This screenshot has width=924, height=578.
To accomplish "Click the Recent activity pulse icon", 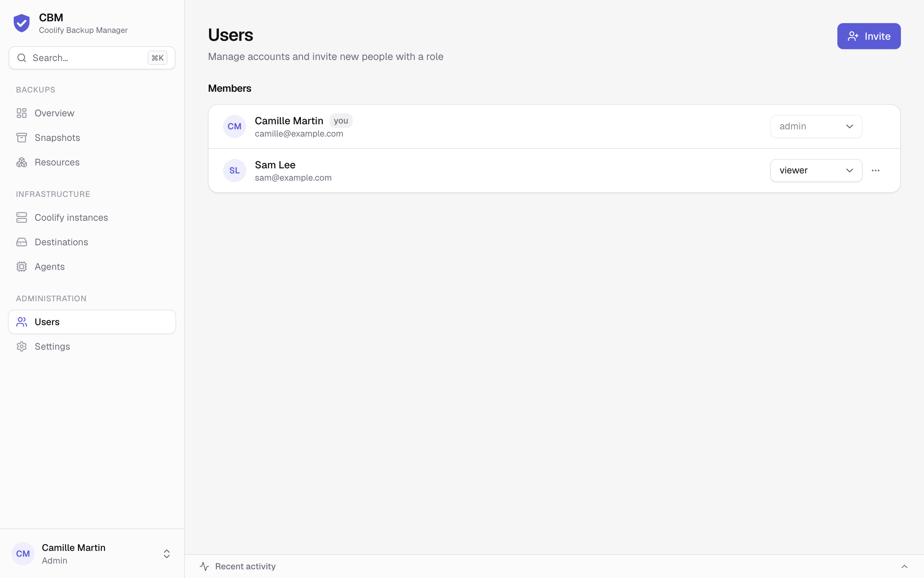I will pos(204,566).
